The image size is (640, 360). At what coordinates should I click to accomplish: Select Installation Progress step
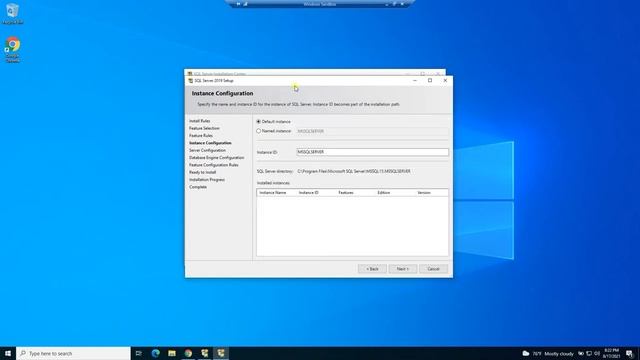pos(207,180)
